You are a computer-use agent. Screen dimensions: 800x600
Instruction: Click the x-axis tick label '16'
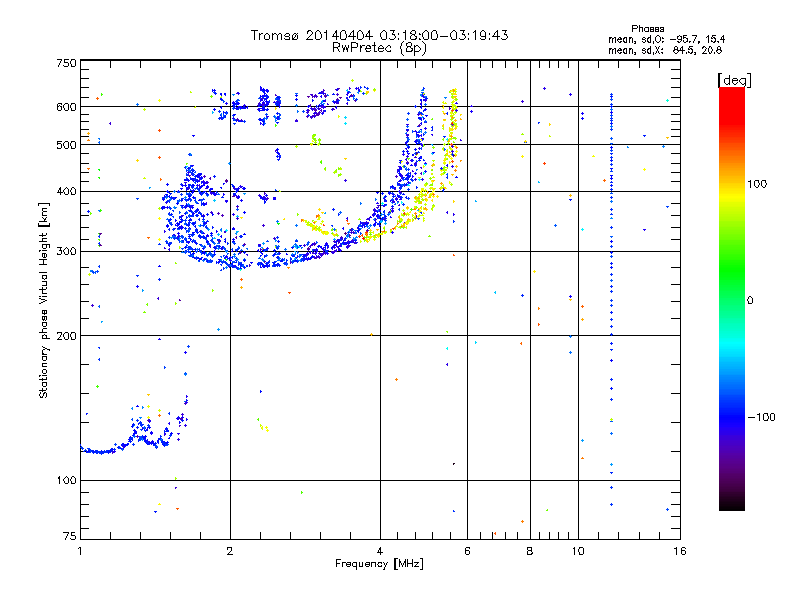680,551
